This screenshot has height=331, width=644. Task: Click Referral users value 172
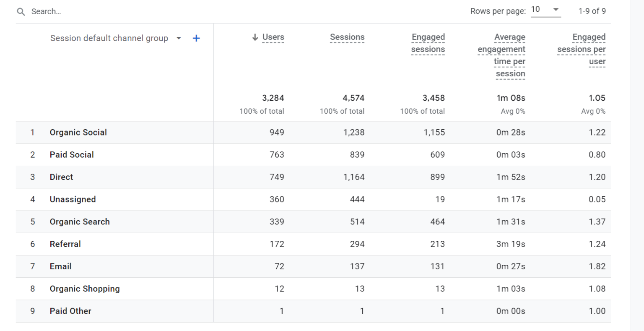coord(277,244)
